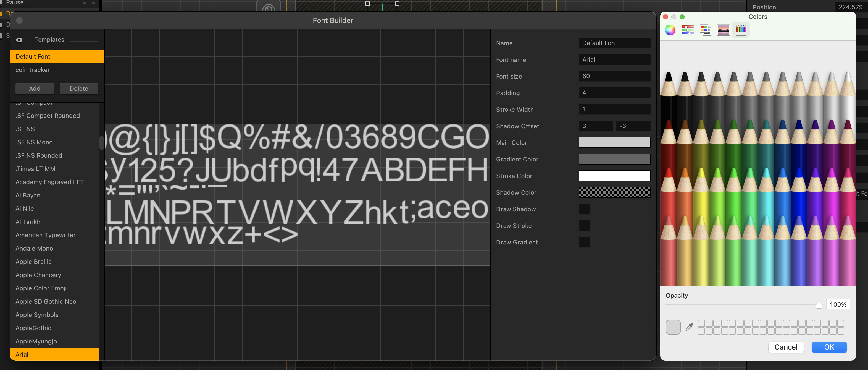Edit the Name field Default Font
This screenshot has height=370, width=868.
615,43
